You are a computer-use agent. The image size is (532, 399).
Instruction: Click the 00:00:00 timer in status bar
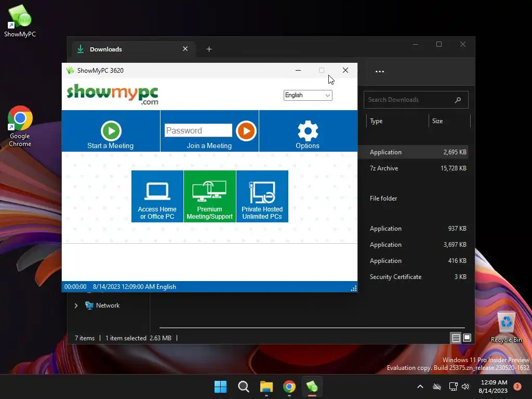[75, 287]
